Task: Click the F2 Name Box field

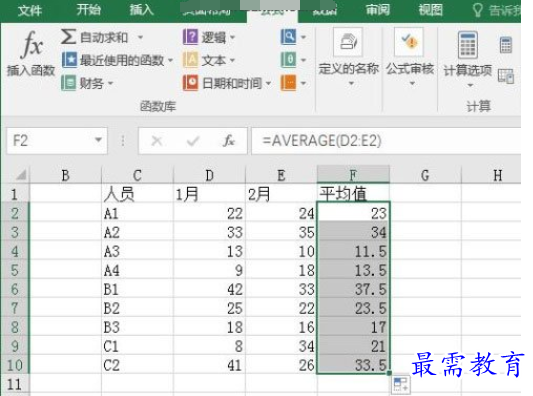Action: point(57,141)
